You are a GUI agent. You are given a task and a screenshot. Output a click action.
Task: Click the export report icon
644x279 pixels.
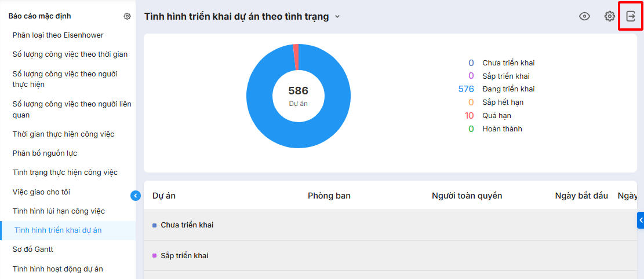point(631,17)
